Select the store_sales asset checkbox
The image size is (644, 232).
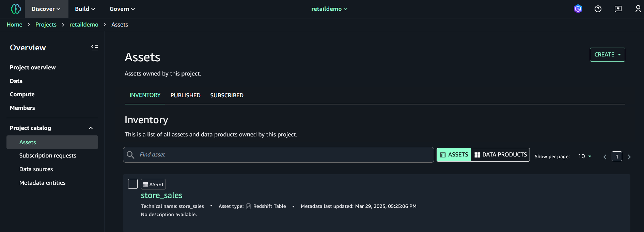coord(133,184)
